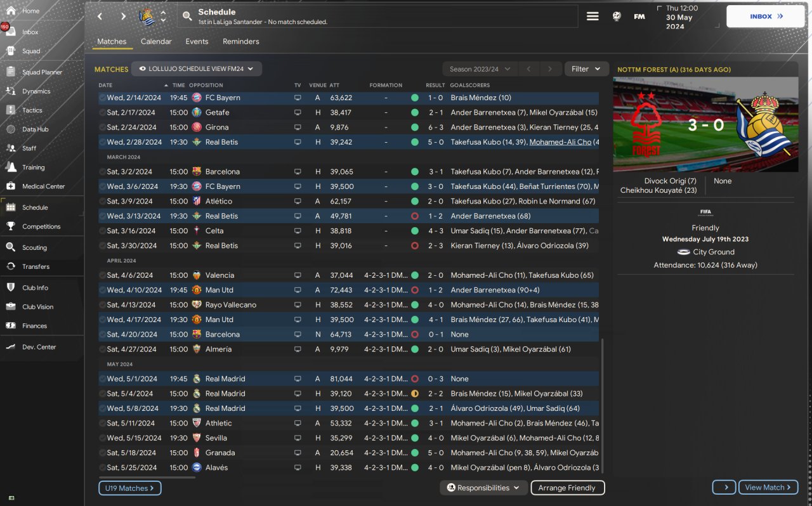
Task: Go to the next season using the right arrow
Action: (550, 69)
